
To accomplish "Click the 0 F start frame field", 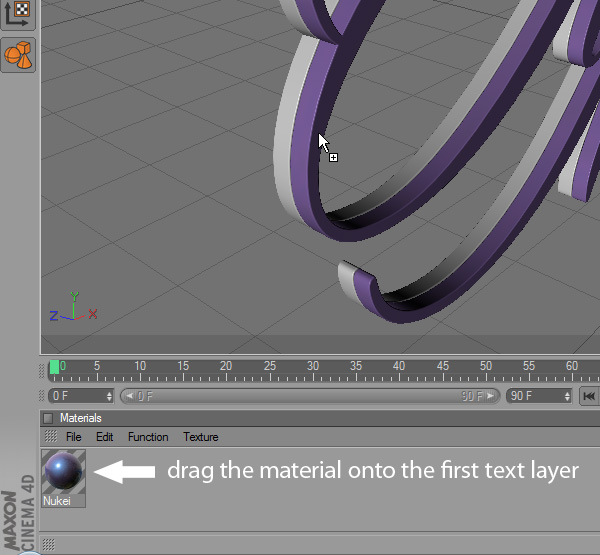I will tap(76, 396).
